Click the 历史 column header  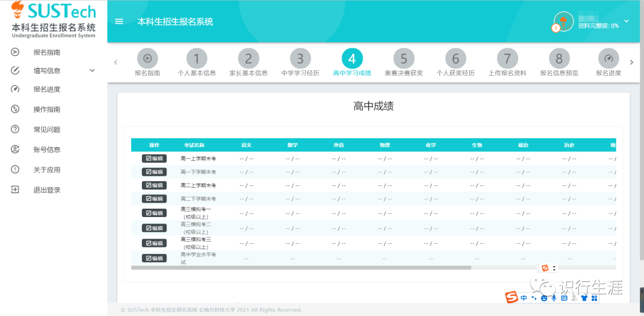569,145
